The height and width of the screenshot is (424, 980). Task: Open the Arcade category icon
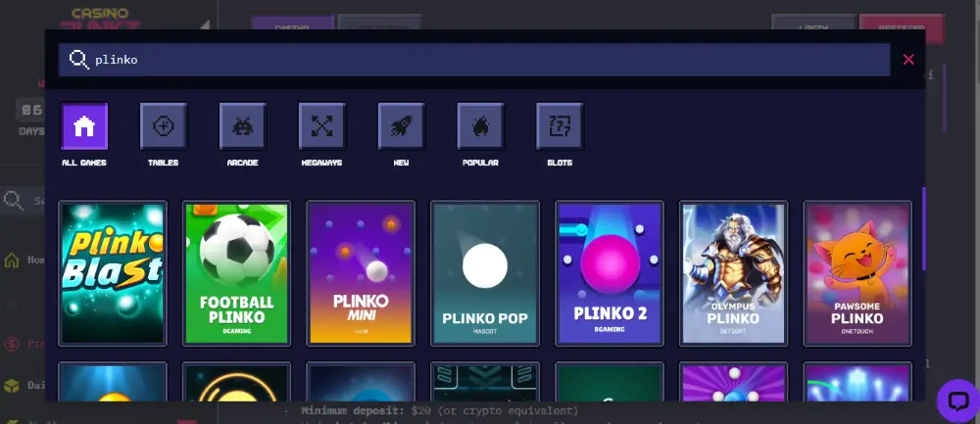242,126
